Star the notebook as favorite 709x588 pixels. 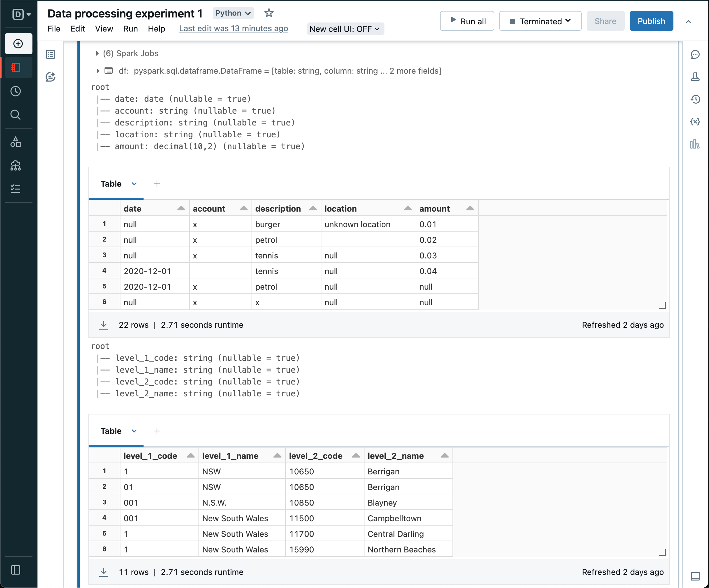(x=269, y=13)
